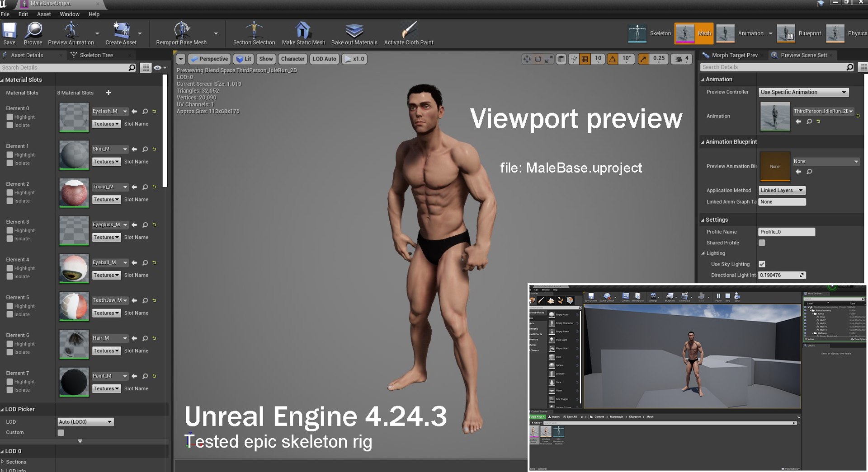This screenshot has width=868, height=472.
Task: Adjust the Directional Light Intensity value
Action: [x=782, y=275]
